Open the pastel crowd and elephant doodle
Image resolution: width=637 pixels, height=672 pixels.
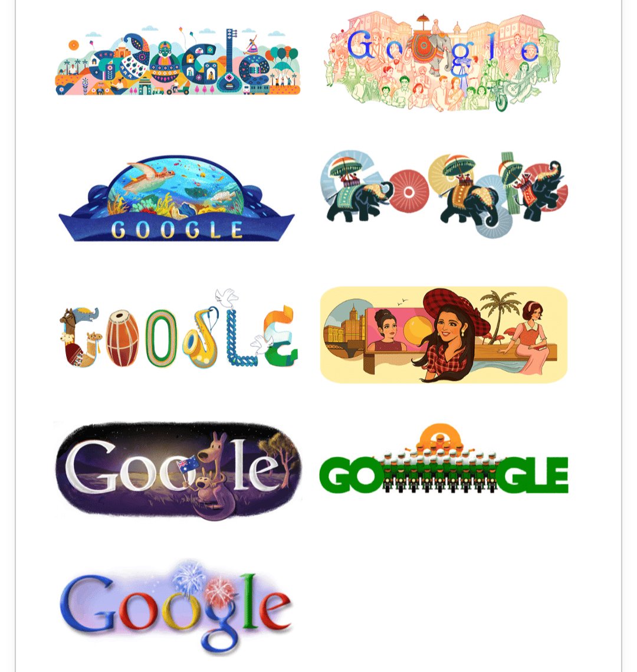click(442, 61)
